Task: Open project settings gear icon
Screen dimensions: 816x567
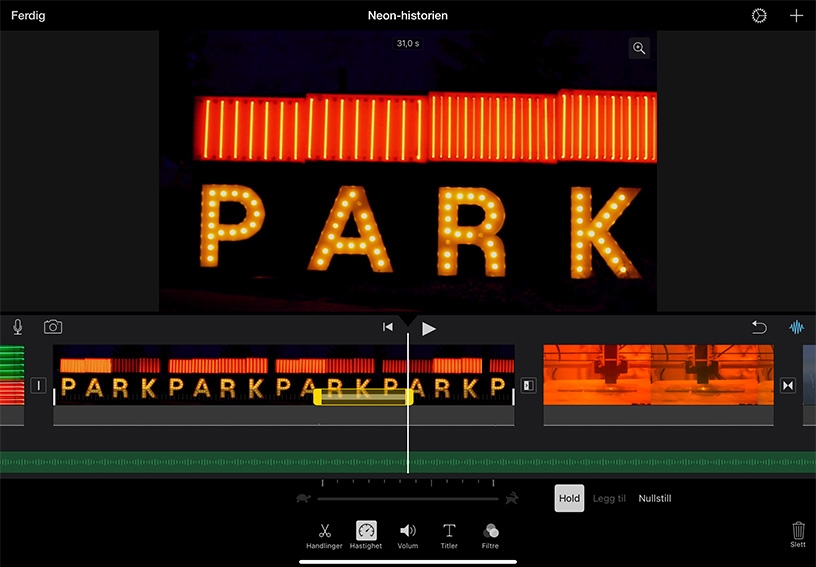Action: [759, 16]
